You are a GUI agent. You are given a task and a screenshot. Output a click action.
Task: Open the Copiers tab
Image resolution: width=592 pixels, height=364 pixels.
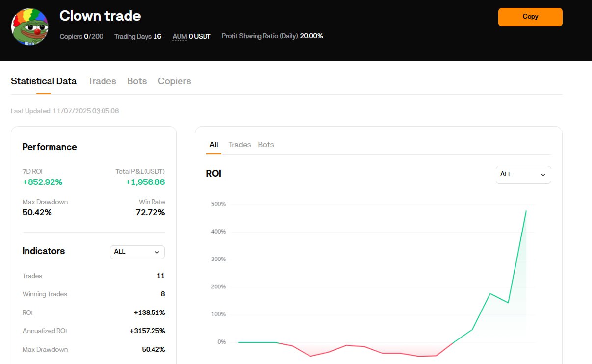pos(175,81)
